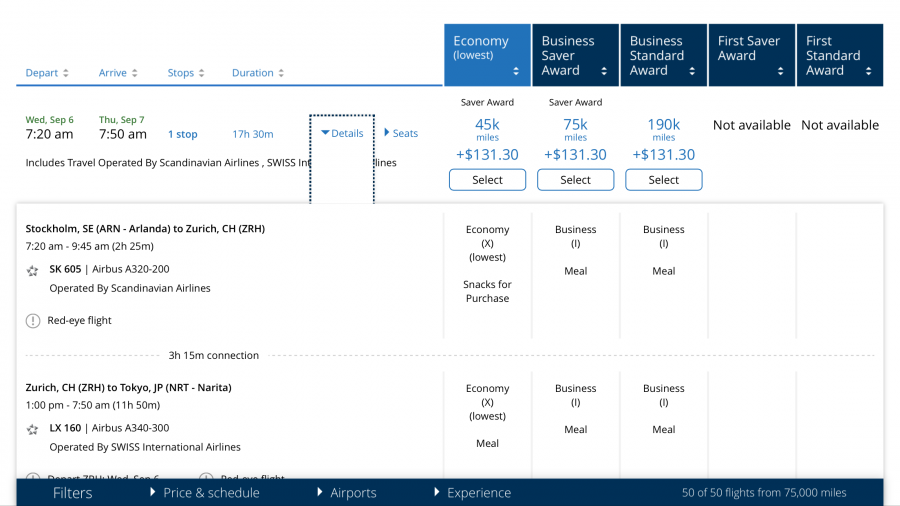Click Star Alliance icon beside SK 605
Image resolution: width=900 pixels, height=506 pixels.
32,270
